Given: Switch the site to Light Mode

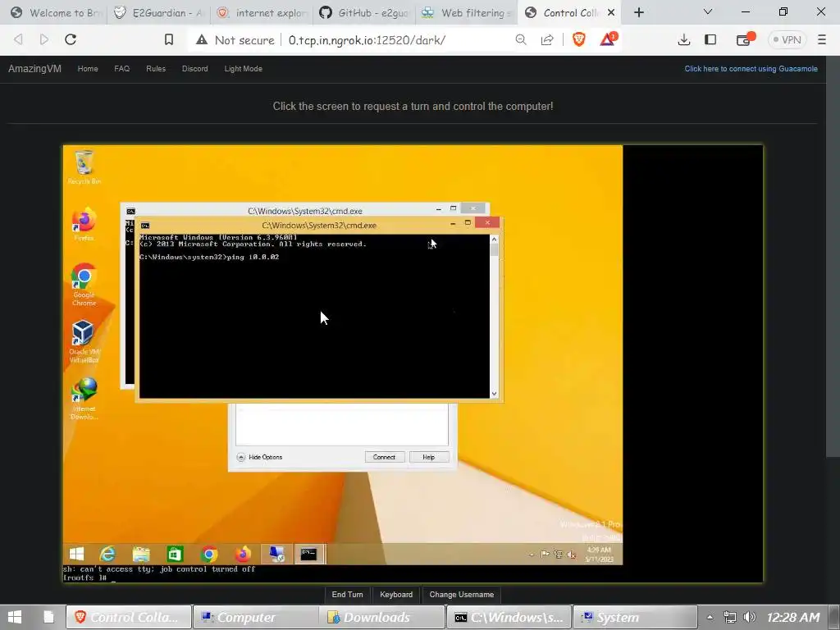Looking at the screenshot, I should [243, 69].
